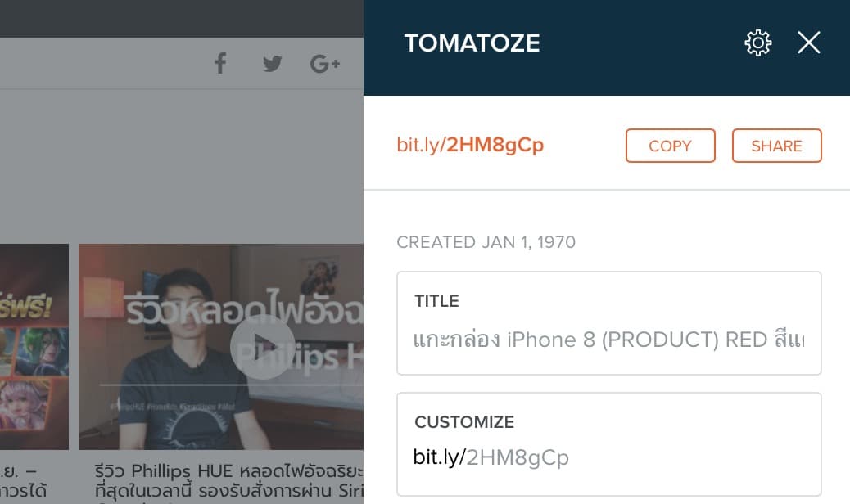Click the dimmed page area to dismiss popup
This screenshot has height=504, width=850.
[164, 164]
